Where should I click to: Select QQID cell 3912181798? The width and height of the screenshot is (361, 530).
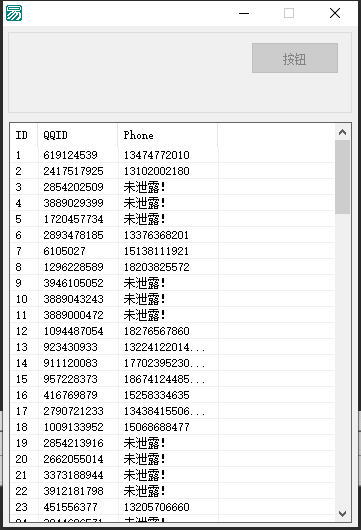73,491
